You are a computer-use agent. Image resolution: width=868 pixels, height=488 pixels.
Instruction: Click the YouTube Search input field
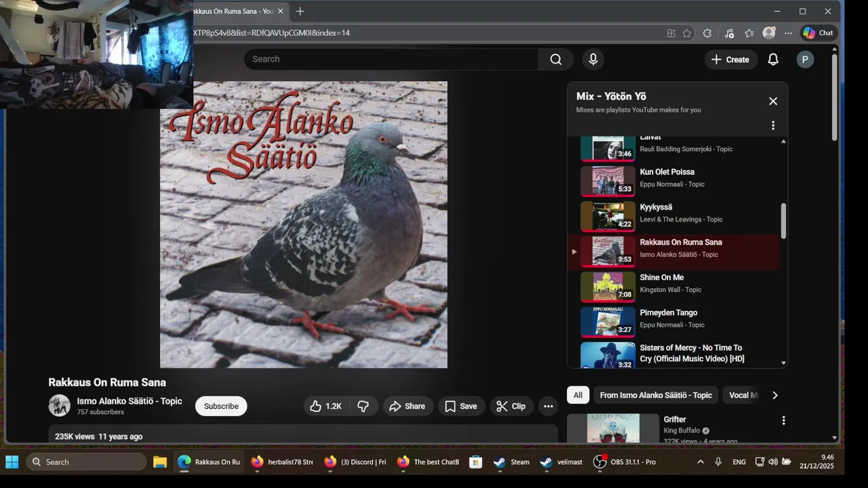[x=391, y=59]
